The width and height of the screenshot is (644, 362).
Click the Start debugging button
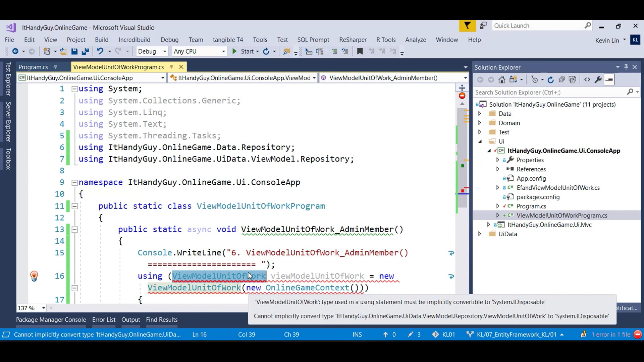pos(244,51)
